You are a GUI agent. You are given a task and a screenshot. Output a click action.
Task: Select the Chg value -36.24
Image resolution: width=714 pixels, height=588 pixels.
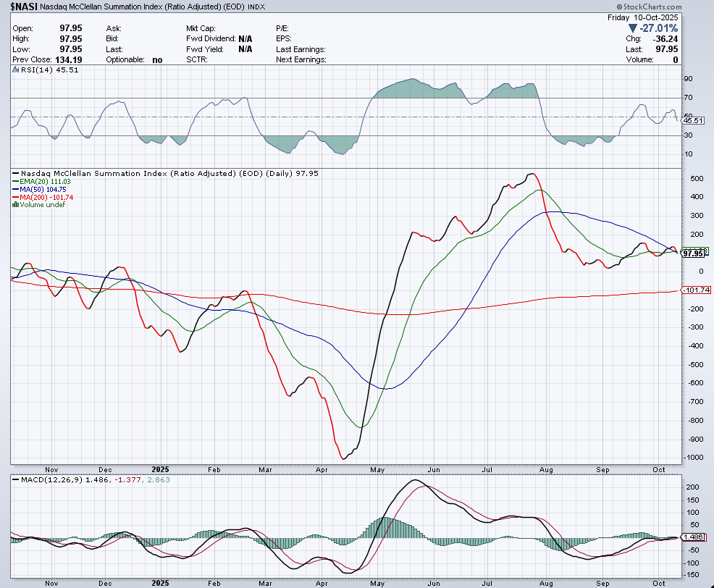pos(665,38)
